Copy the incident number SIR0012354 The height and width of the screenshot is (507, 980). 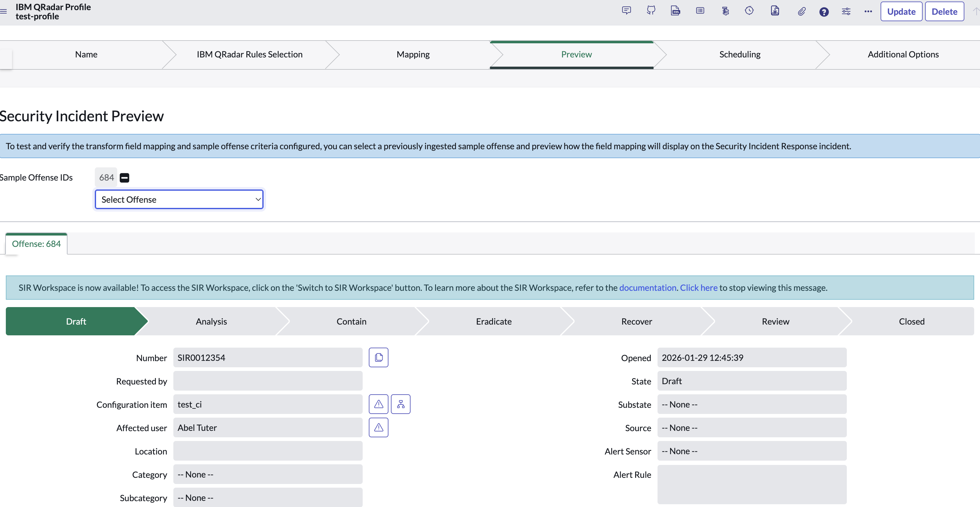[379, 357]
